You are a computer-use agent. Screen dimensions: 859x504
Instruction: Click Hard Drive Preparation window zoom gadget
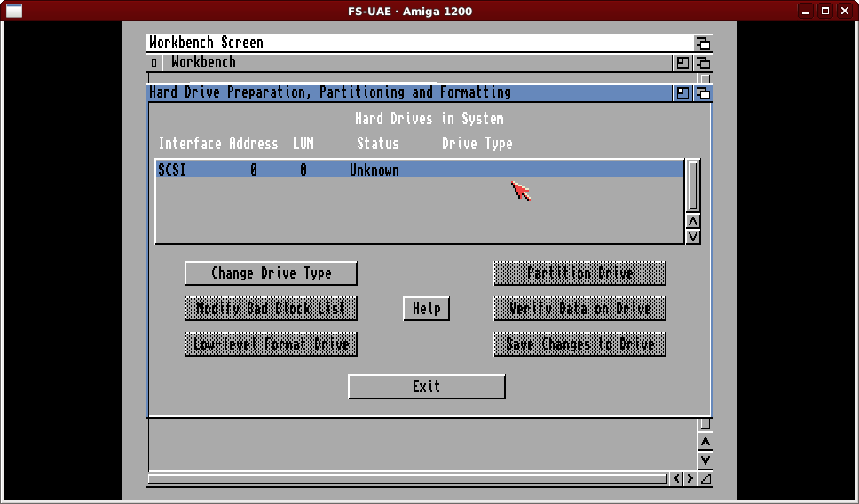click(682, 93)
